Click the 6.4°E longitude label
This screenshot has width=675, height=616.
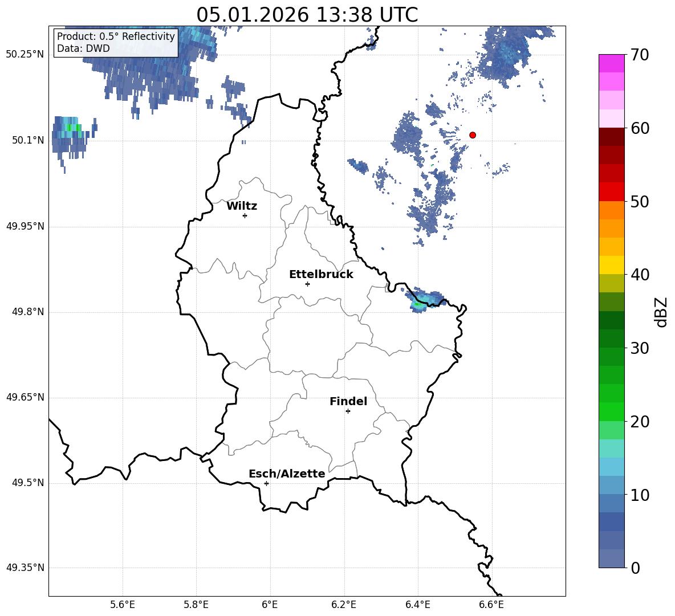tap(417, 605)
